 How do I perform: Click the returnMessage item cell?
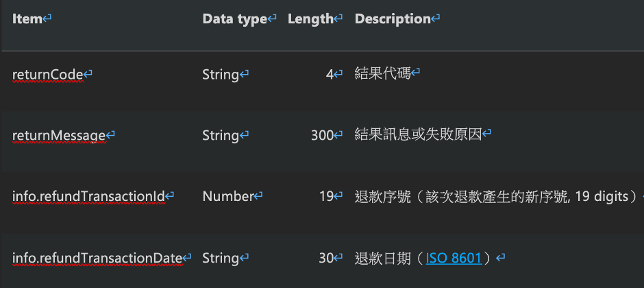click(58, 136)
